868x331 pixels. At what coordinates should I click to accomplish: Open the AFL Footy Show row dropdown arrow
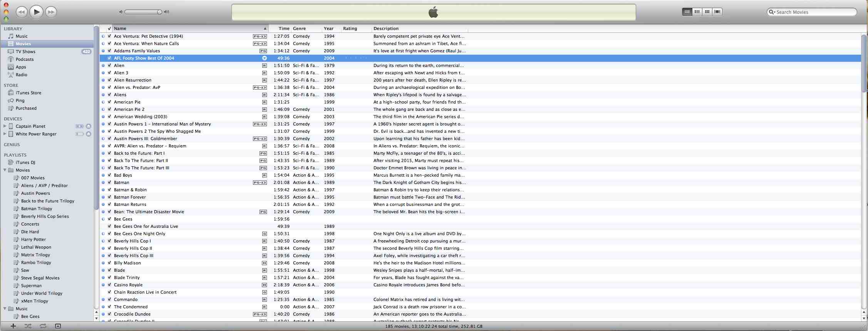(x=265, y=58)
